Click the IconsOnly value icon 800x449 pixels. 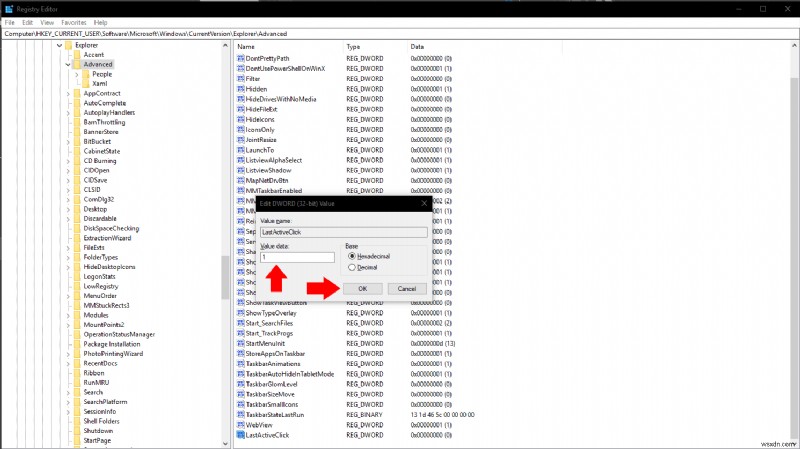tap(241, 130)
